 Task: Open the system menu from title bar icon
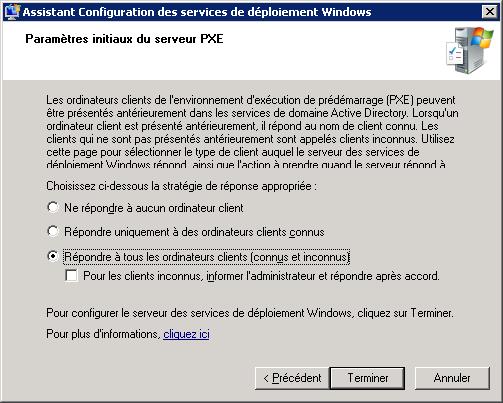pos(12,12)
